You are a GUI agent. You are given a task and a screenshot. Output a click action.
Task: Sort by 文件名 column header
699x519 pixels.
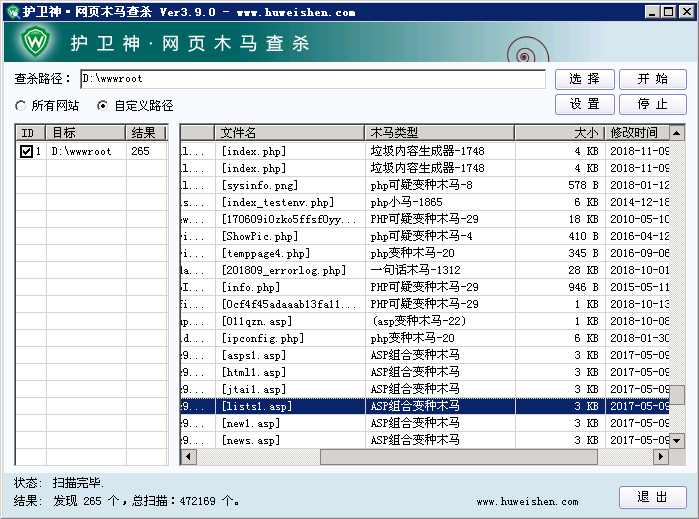pyautogui.click(x=289, y=133)
